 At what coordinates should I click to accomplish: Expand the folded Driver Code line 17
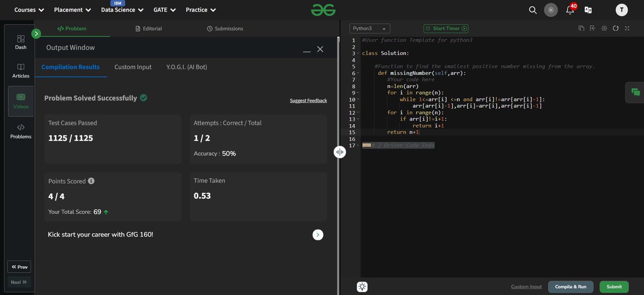click(357, 146)
